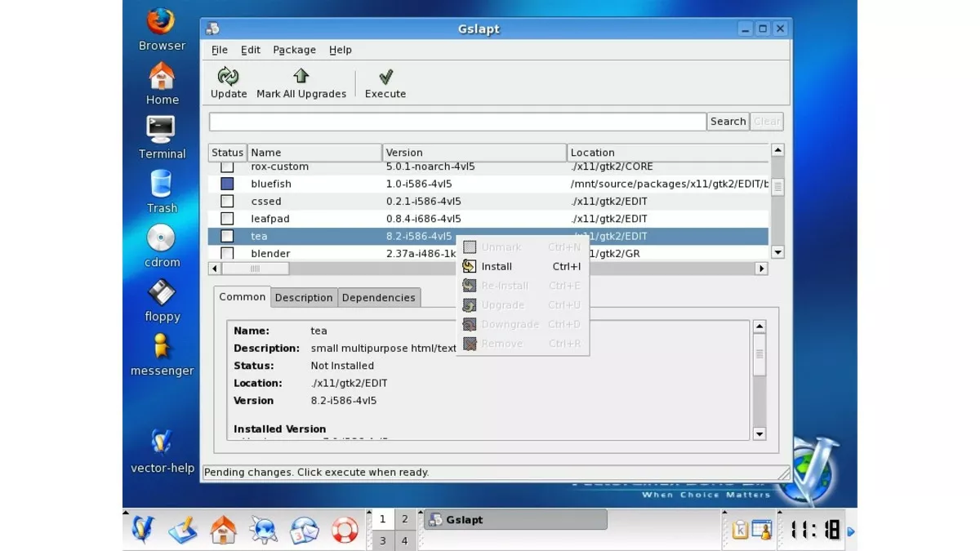Open the Edit menu

pyautogui.click(x=251, y=50)
